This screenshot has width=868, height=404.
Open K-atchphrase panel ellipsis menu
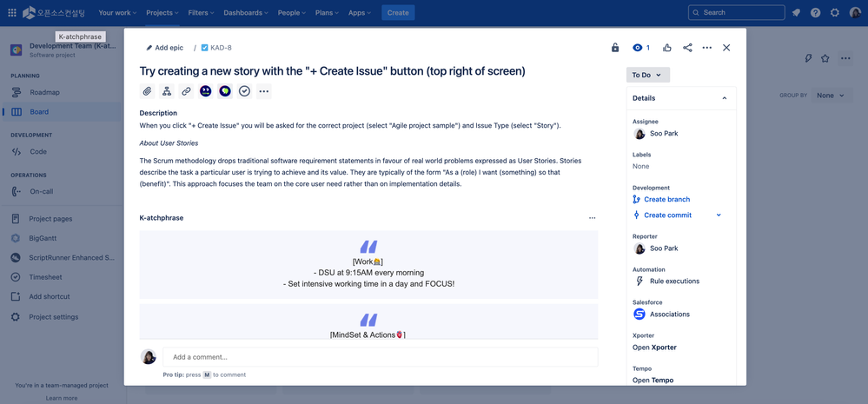pyautogui.click(x=593, y=218)
